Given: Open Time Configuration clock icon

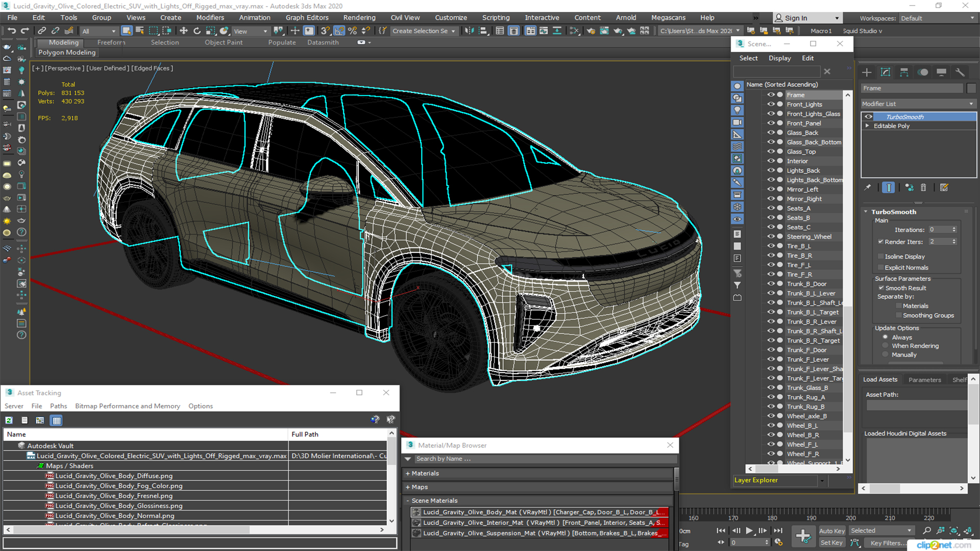Looking at the screenshot, I should pos(778,542).
